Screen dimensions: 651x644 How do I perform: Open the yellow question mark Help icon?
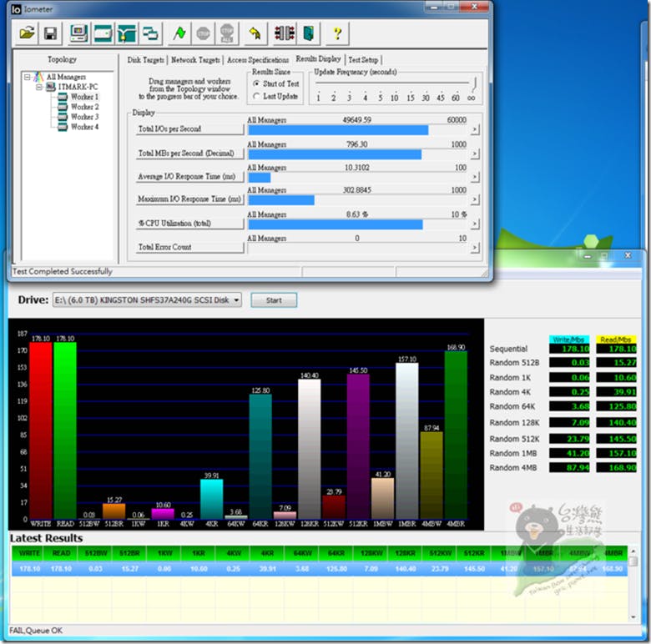(x=337, y=33)
